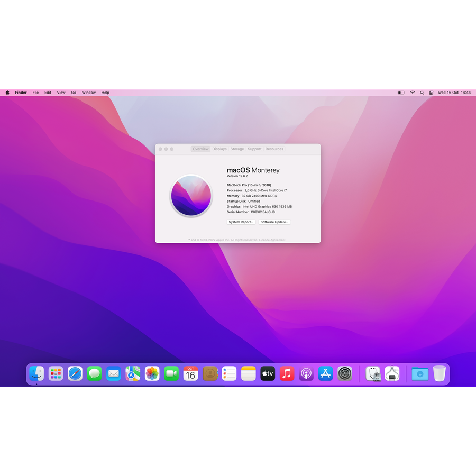The width and height of the screenshot is (476, 476).
Task: Open the Music app icon
Action: coord(287,374)
